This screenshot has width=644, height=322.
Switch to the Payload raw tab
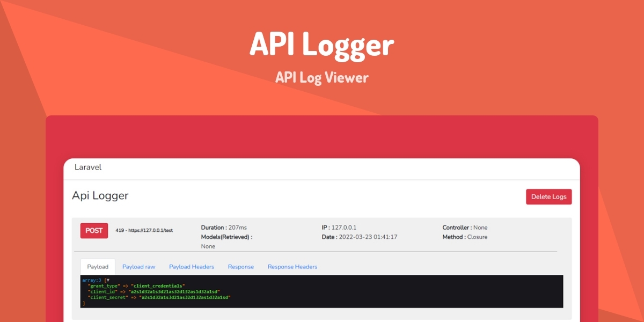(x=138, y=266)
